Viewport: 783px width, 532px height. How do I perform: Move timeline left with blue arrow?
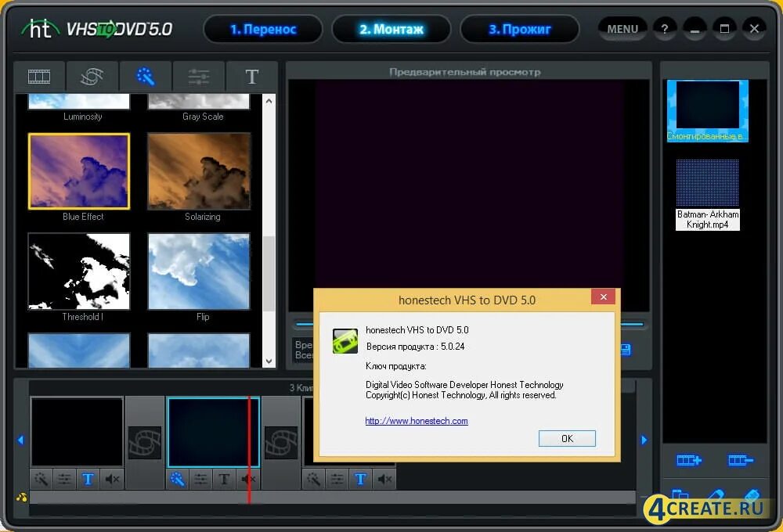20,440
